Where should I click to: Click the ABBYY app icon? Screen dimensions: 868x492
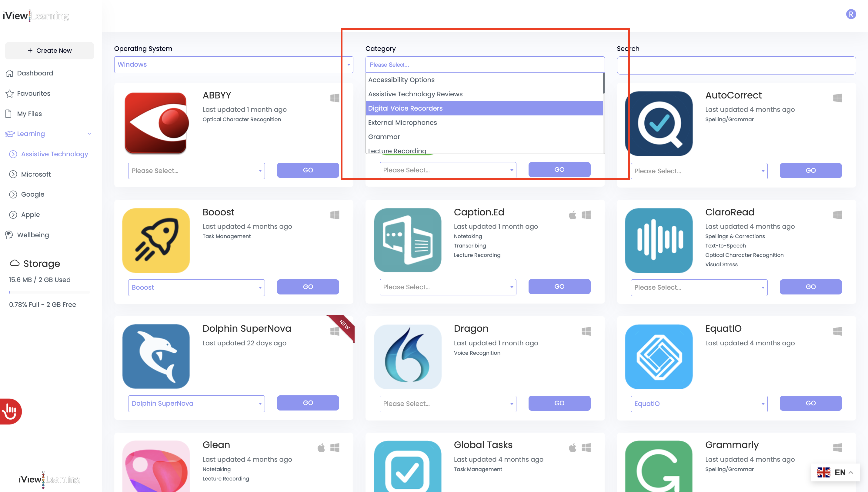[156, 123]
